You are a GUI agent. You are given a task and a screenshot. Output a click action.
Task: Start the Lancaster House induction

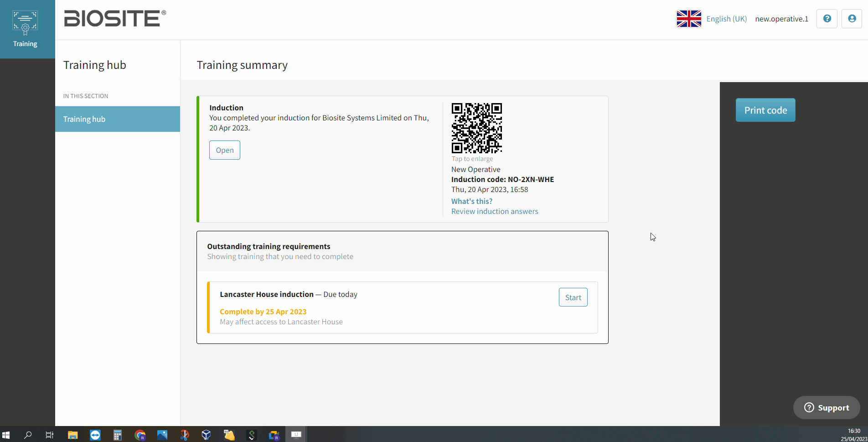(x=573, y=297)
